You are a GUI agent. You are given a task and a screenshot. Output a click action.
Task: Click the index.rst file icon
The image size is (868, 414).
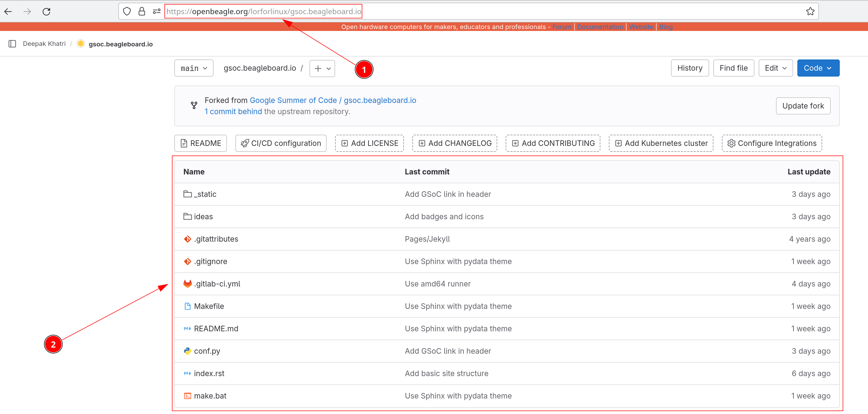tap(188, 373)
